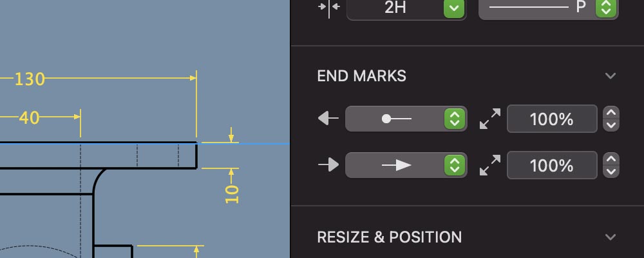
Task: Click the start mark 100% size field
Action: tap(551, 119)
